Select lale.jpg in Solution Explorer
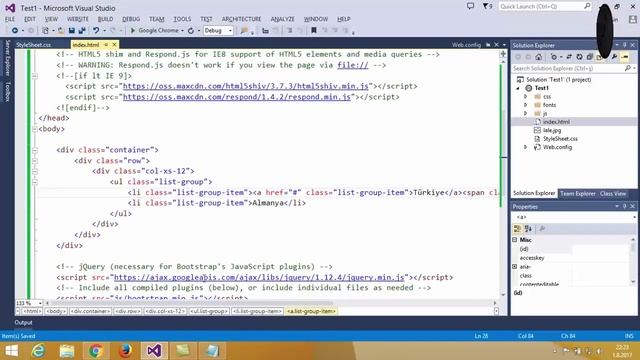 [552, 130]
